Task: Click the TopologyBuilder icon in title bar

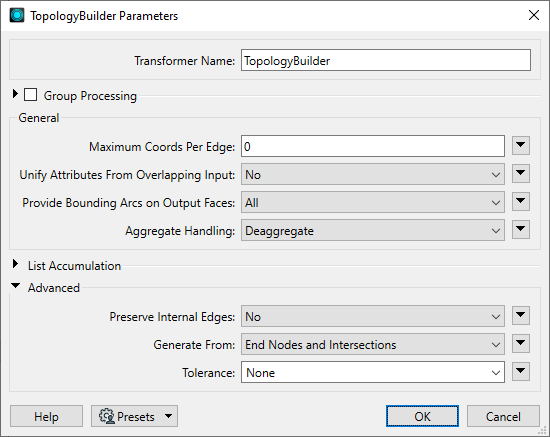Action: click(17, 16)
